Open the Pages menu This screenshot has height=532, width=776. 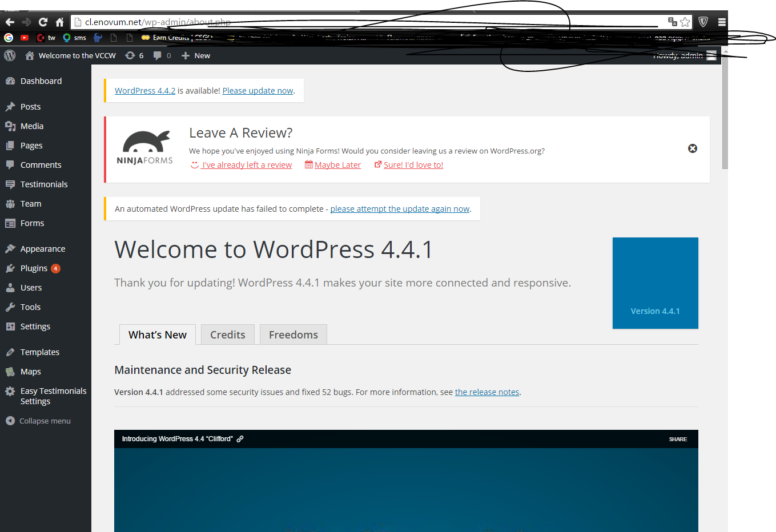point(46,146)
